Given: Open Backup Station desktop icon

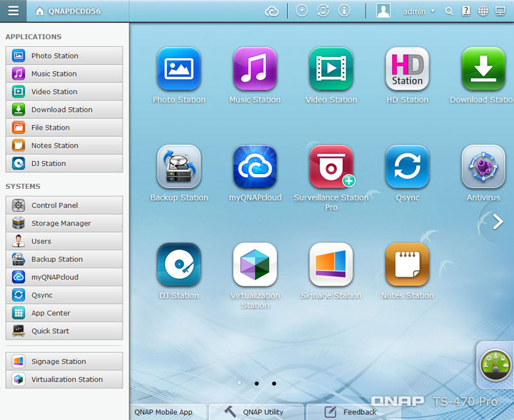Looking at the screenshot, I should 179,167.
